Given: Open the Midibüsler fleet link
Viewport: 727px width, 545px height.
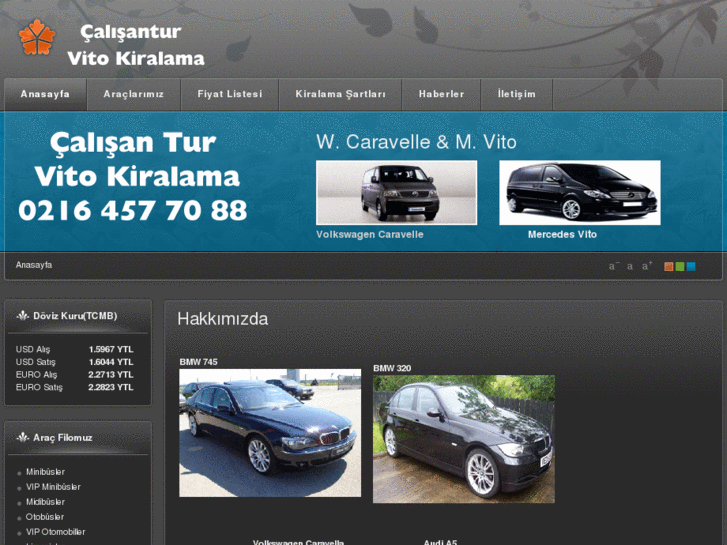Looking at the screenshot, I should click(45, 502).
